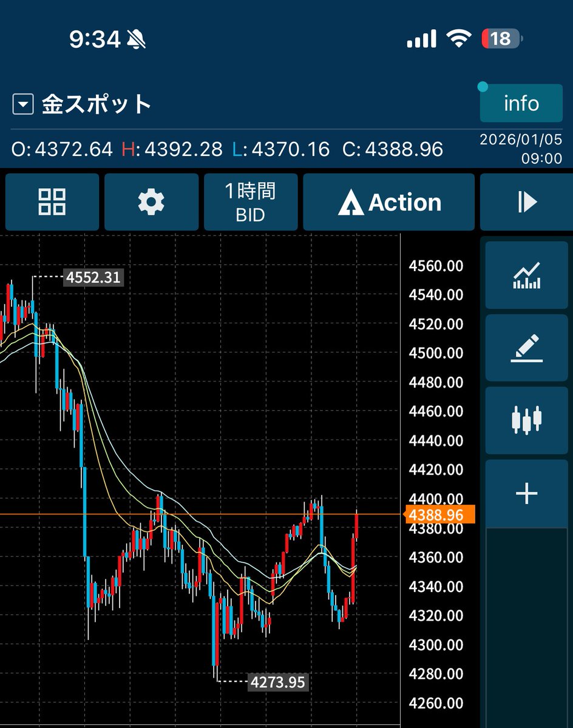Screen dimensions: 573x728
Task: Tap the orange 4388.96 current price tag
Action: tap(439, 515)
